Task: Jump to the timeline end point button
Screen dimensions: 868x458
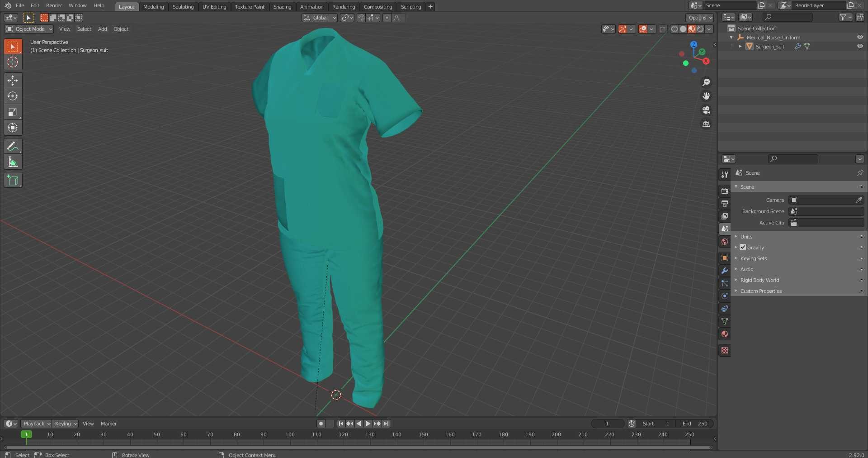Action: pyautogui.click(x=386, y=424)
